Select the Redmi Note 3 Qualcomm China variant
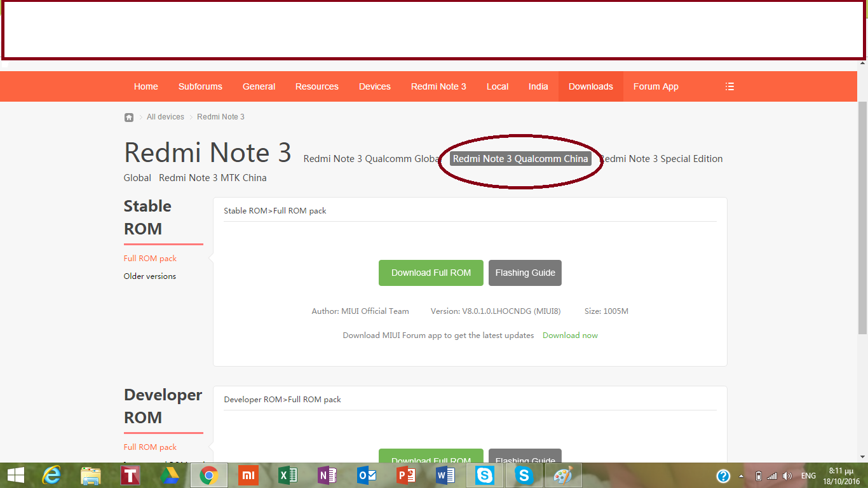This screenshot has width=868, height=488. (x=520, y=159)
